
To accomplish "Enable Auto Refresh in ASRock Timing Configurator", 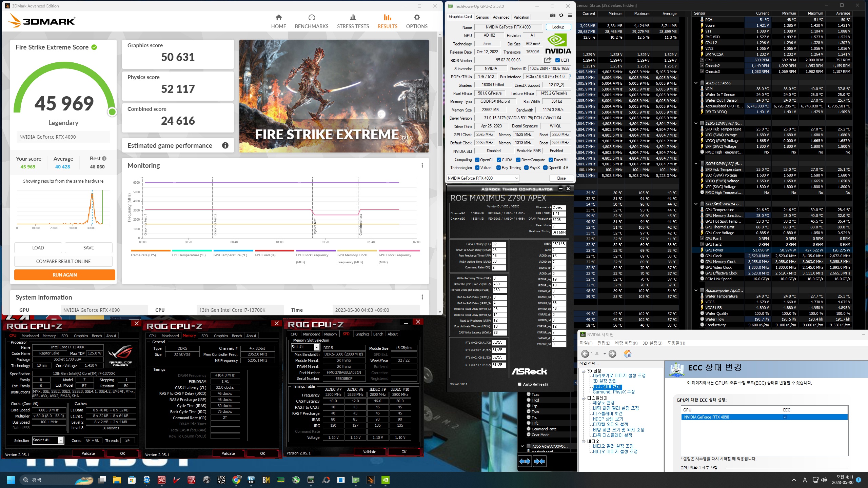I will pyautogui.click(x=519, y=384).
